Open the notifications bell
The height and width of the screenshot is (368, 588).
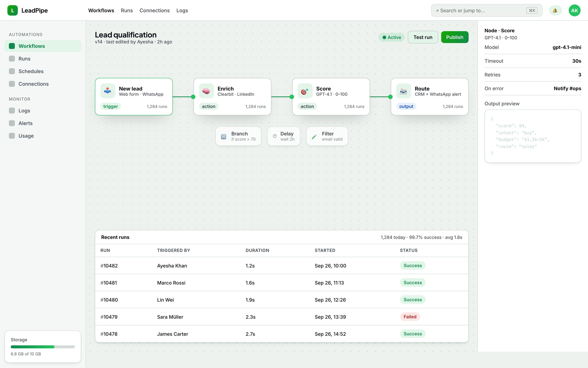[x=555, y=10]
